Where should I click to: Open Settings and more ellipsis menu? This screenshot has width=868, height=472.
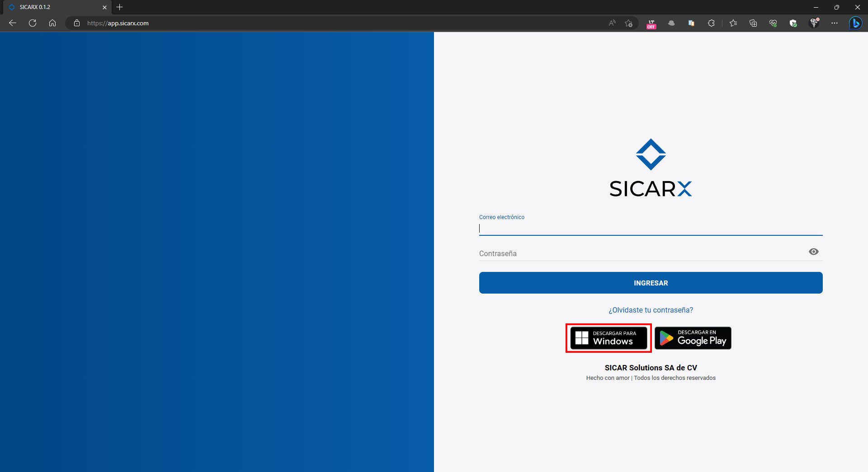[x=835, y=23]
